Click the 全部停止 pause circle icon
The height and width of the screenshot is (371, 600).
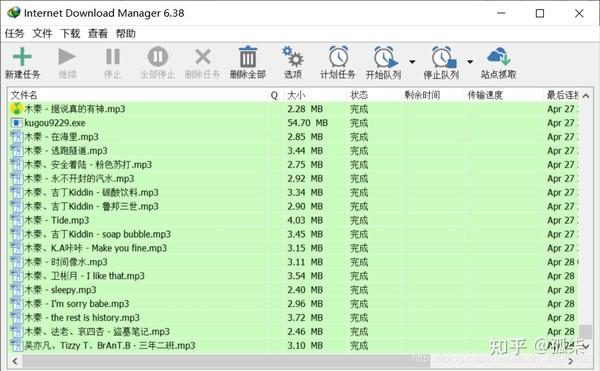click(158, 57)
